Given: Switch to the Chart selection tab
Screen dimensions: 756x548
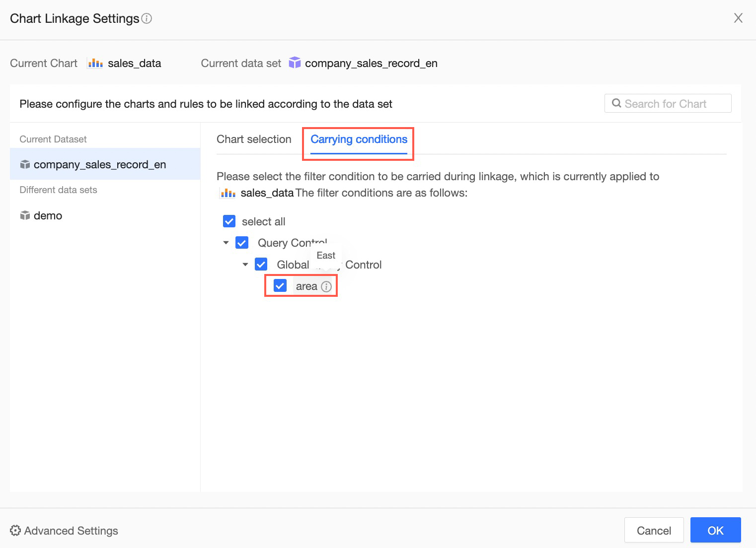Looking at the screenshot, I should [254, 139].
